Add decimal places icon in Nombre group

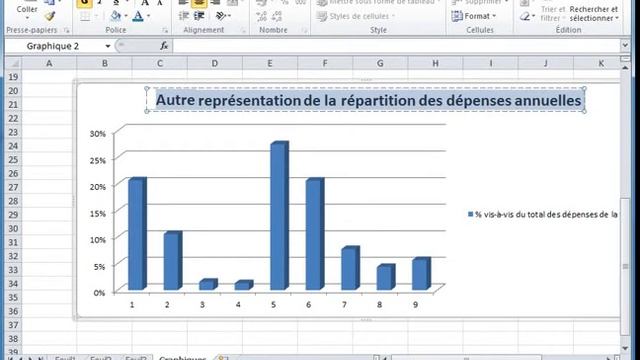coord(261,16)
